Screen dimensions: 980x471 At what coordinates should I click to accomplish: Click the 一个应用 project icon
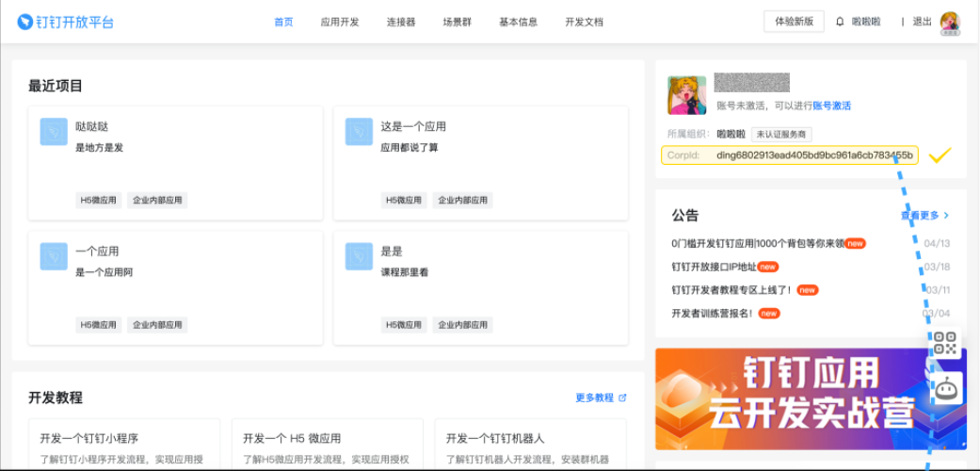(x=54, y=256)
